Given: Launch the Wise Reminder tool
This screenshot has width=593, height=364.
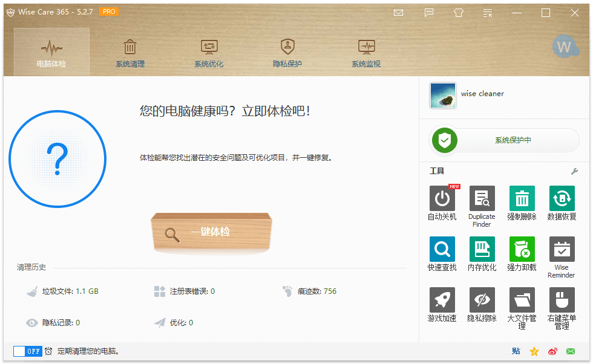Looking at the screenshot, I should 562,249.
